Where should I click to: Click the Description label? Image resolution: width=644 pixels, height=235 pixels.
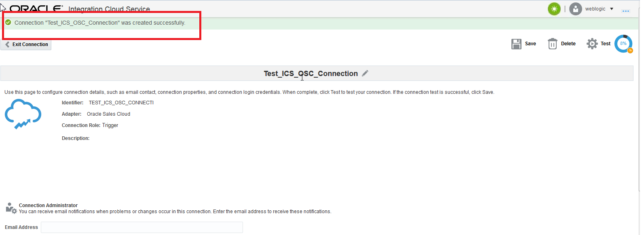click(x=76, y=138)
